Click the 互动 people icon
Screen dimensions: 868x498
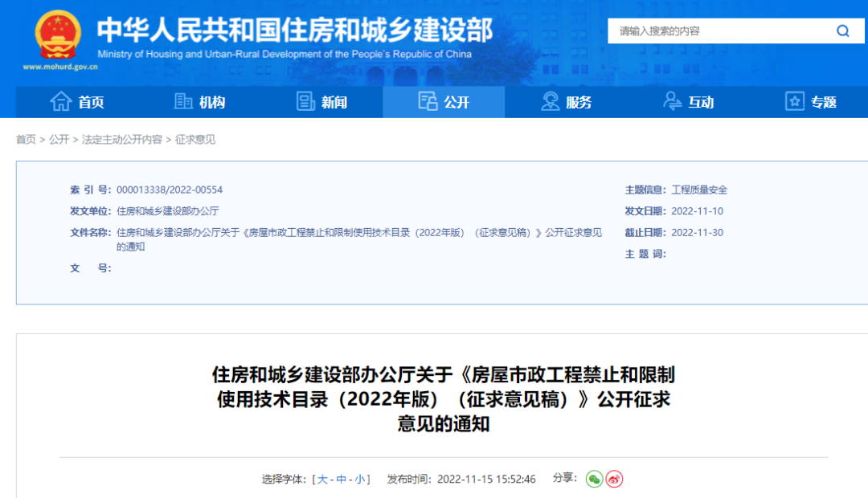pos(672,102)
